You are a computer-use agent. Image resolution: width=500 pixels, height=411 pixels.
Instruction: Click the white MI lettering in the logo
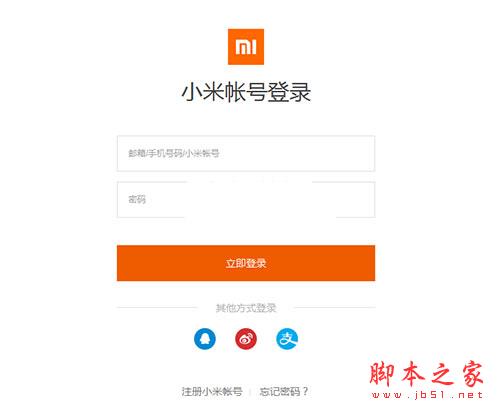point(246,47)
